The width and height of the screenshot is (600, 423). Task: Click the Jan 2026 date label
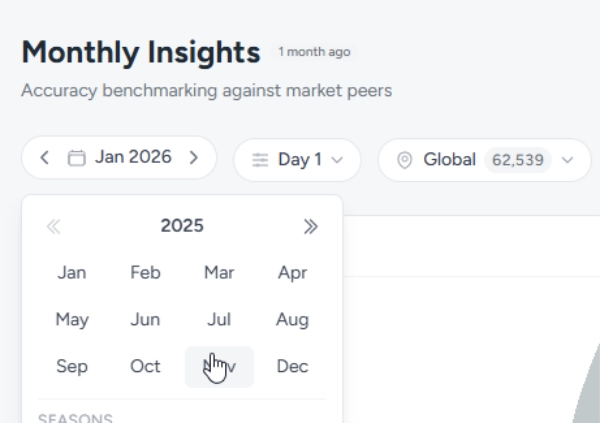point(133,158)
